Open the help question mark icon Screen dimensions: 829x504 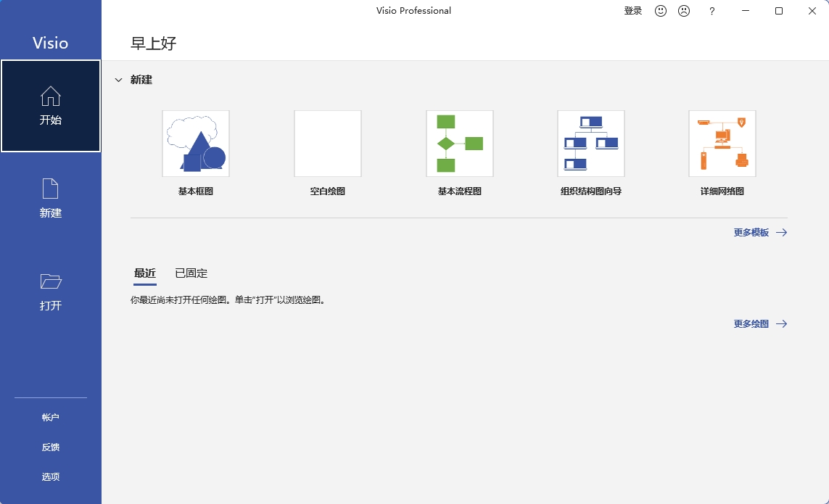[712, 11]
